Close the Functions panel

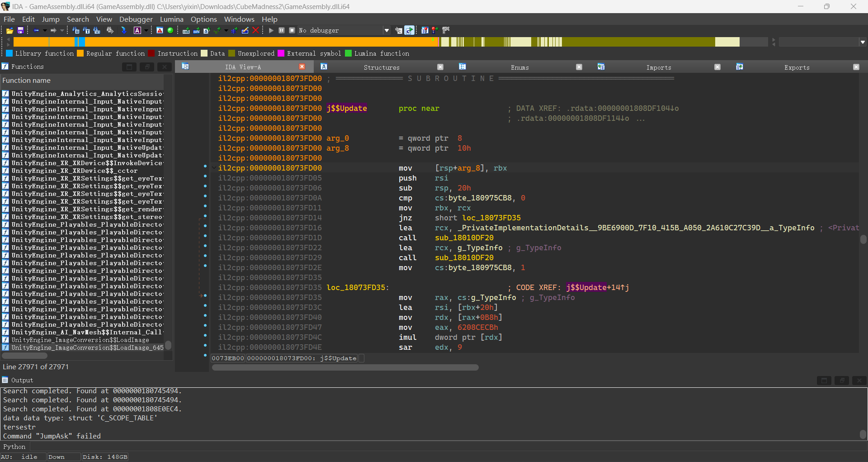coord(165,67)
